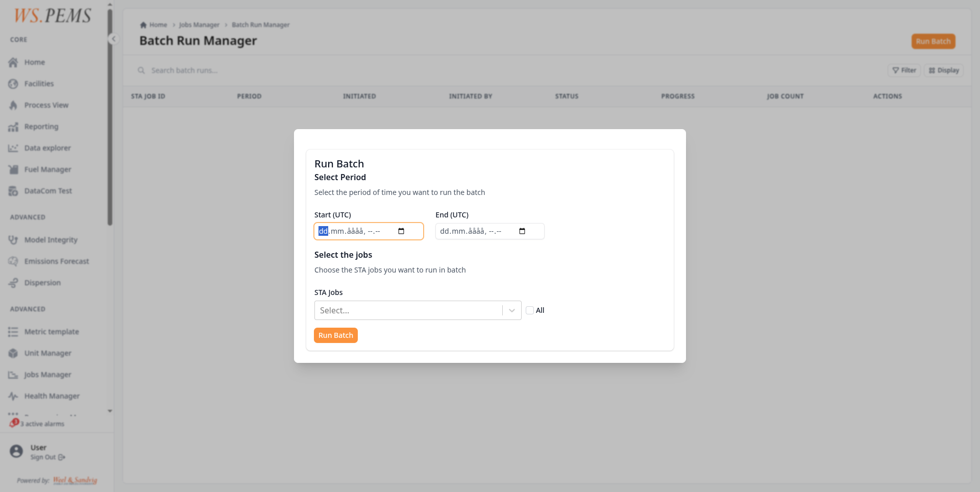Open Reporting from the sidebar

41,127
